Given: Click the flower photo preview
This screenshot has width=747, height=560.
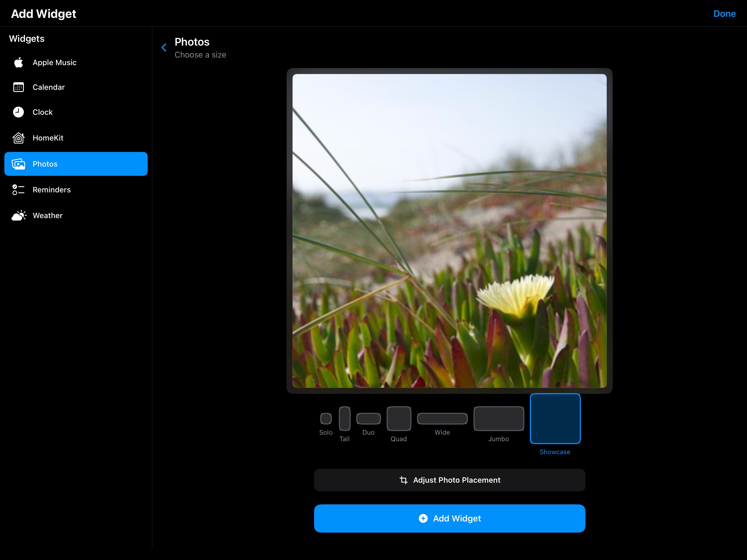Looking at the screenshot, I should pyautogui.click(x=450, y=231).
